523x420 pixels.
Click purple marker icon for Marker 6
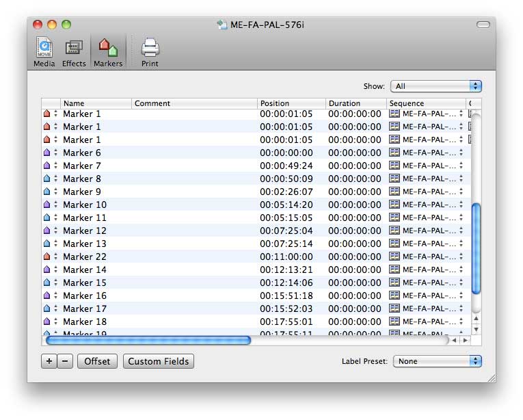(46, 153)
